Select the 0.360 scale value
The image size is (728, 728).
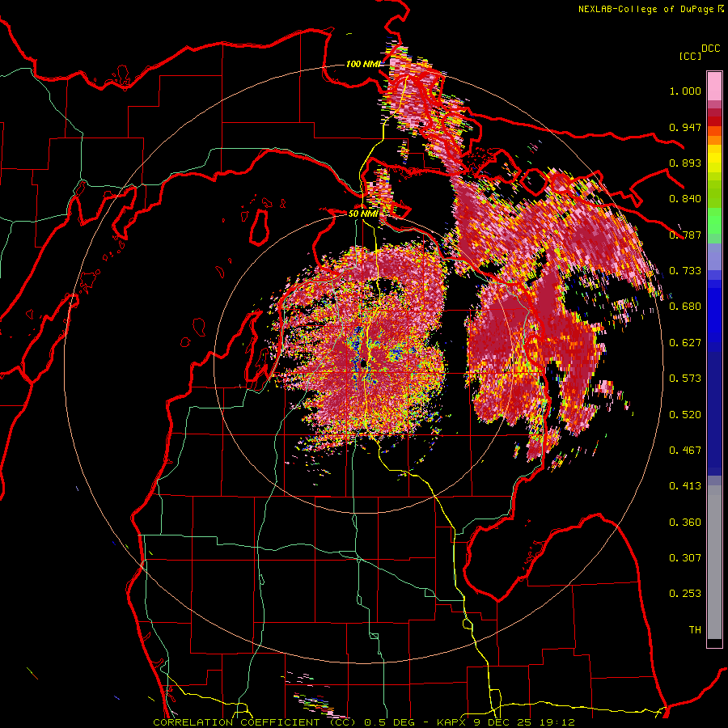coord(685,523)
